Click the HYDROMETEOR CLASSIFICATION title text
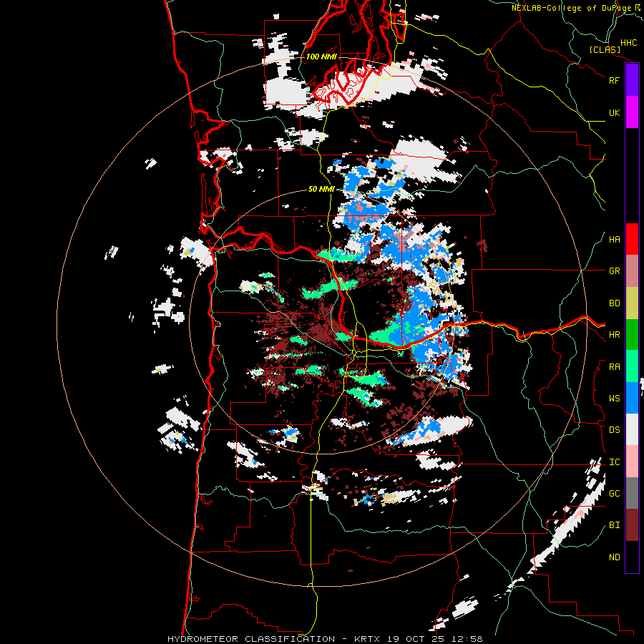The image size is (644, 644). [251, 639]
